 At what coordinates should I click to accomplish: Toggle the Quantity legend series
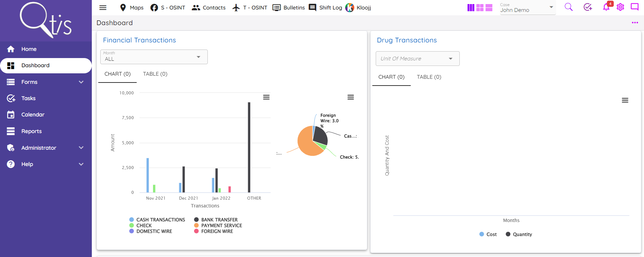coord(519,234)
